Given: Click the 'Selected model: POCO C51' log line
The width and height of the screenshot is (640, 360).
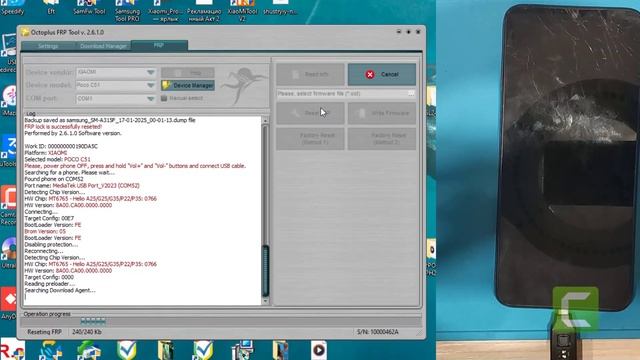Looking at the screenshot, I should point(58,159).
